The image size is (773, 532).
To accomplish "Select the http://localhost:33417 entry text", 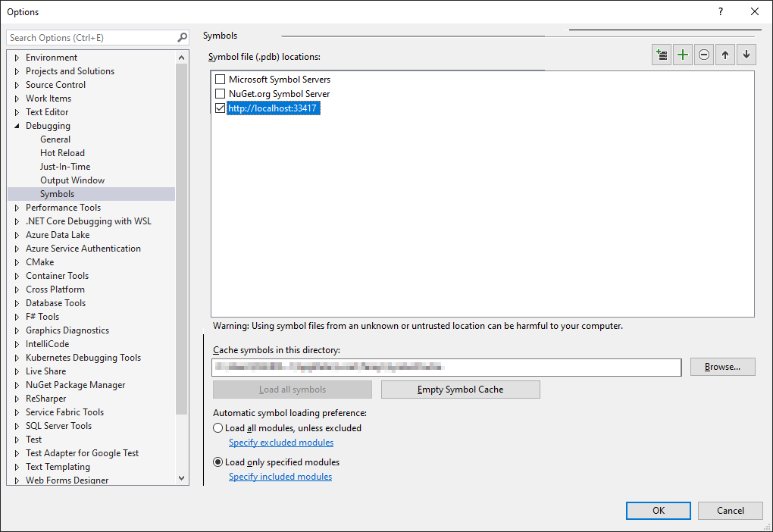I will (272, 108).
